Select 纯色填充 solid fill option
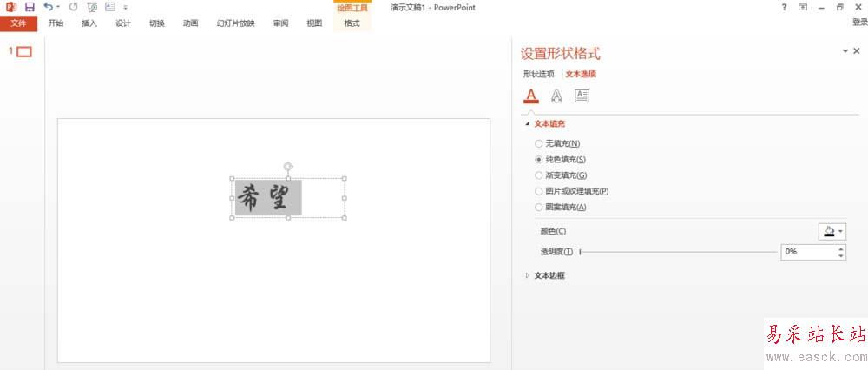 click(560, 160)
